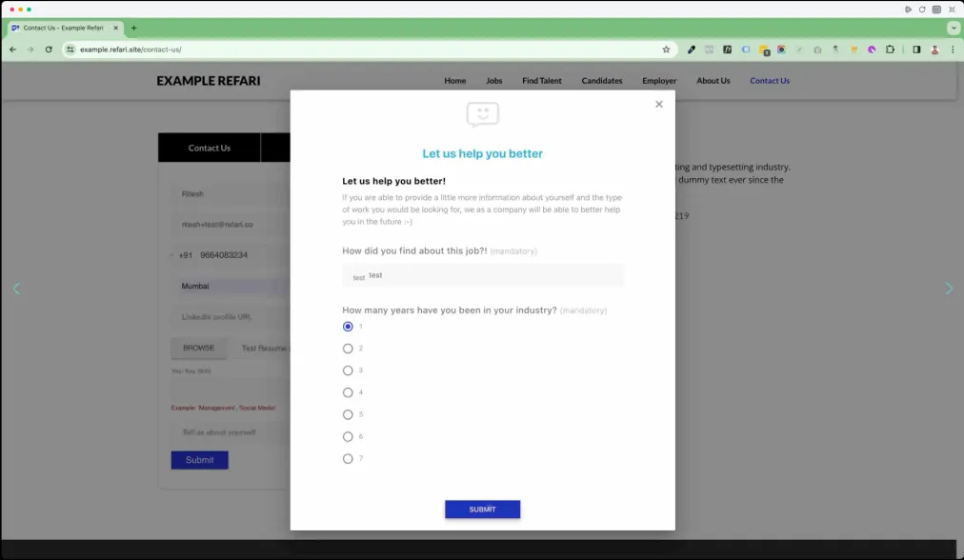Click the email address field
This screenshot has height=560, width=964.
(x=231, y=225)
